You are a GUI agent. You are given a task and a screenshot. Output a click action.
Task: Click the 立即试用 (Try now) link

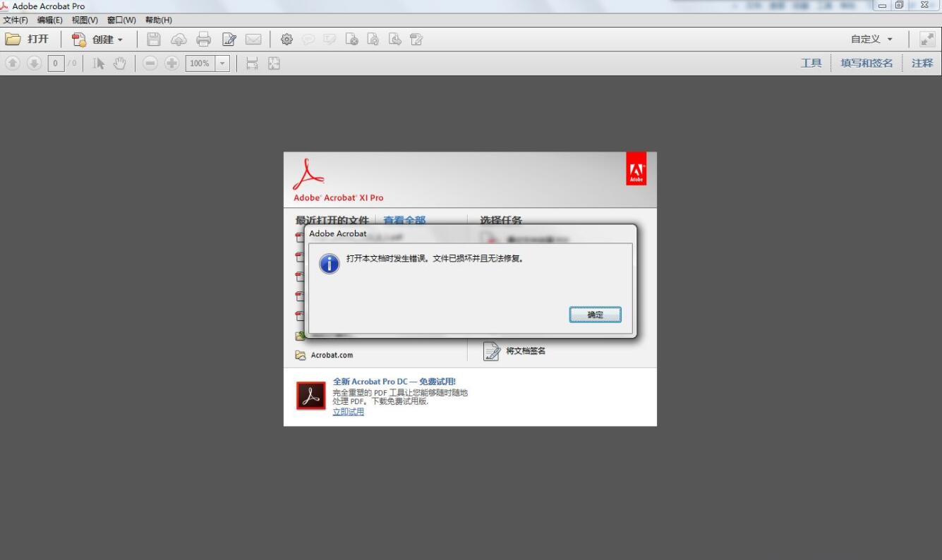point(349,412)
